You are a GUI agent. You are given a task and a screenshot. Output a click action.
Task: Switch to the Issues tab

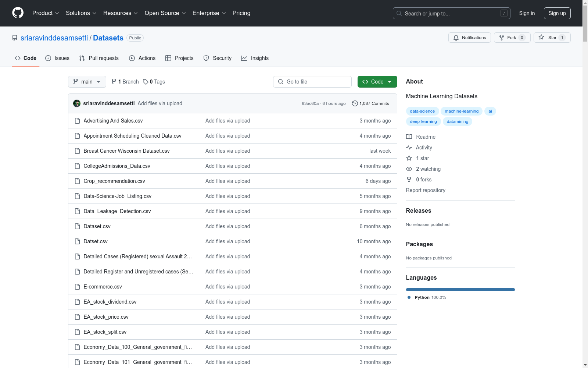57,58
